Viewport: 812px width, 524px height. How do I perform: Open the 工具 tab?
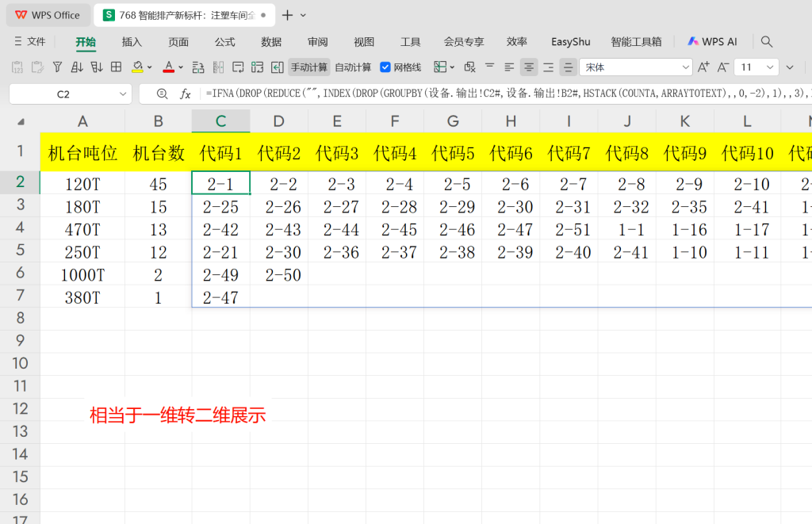tap(410, 42)
